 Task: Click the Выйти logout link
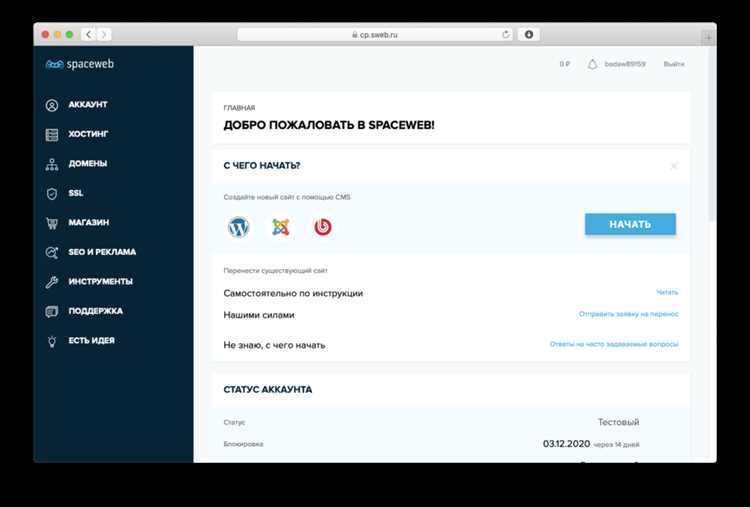coord(674,64)
